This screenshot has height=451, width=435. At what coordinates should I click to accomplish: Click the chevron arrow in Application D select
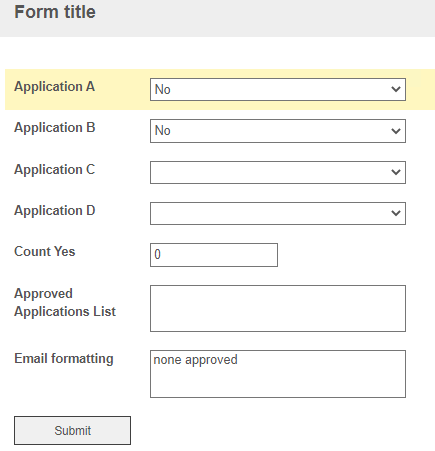coord(396,213)
